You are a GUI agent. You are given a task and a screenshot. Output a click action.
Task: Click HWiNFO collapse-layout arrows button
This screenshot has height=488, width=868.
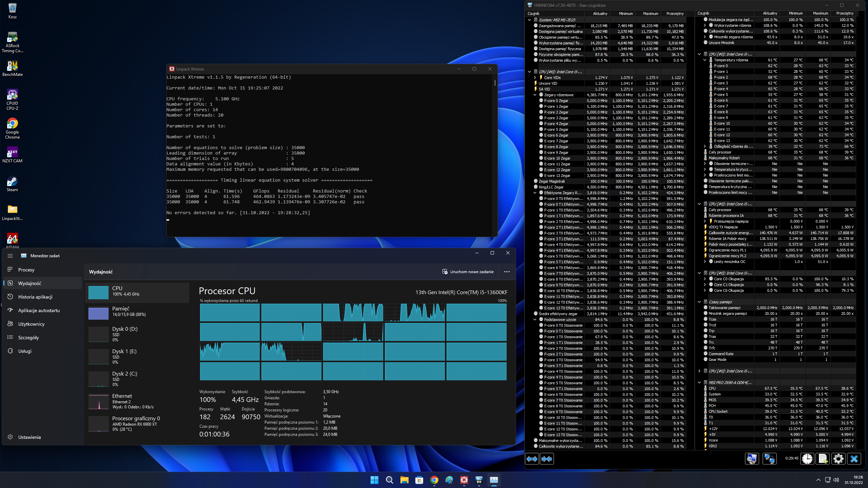[547, 459]
